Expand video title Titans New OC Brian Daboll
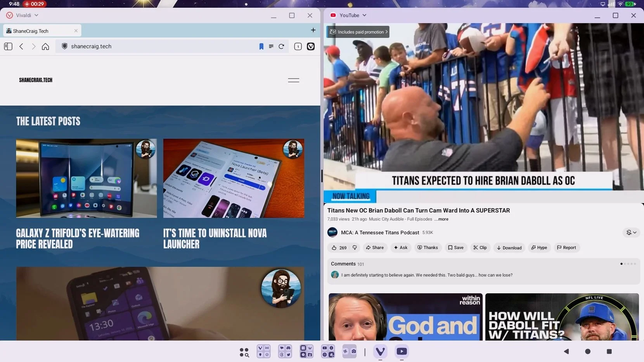Screen dimensions: 644x362 pos(418,210)
